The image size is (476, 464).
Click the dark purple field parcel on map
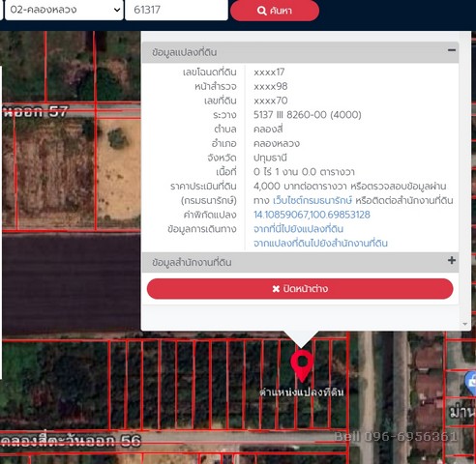pyautogui.click(x=71, y=283)
